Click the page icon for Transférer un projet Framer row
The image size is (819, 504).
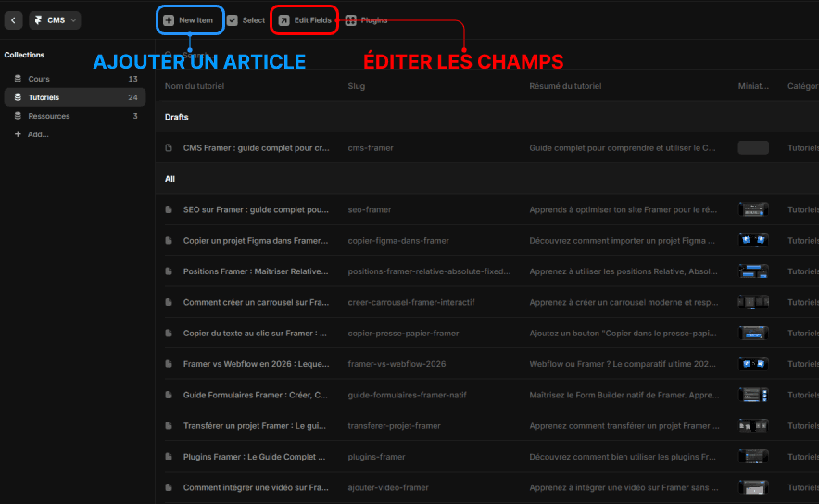pyautogui.click(x=169, y=425)
